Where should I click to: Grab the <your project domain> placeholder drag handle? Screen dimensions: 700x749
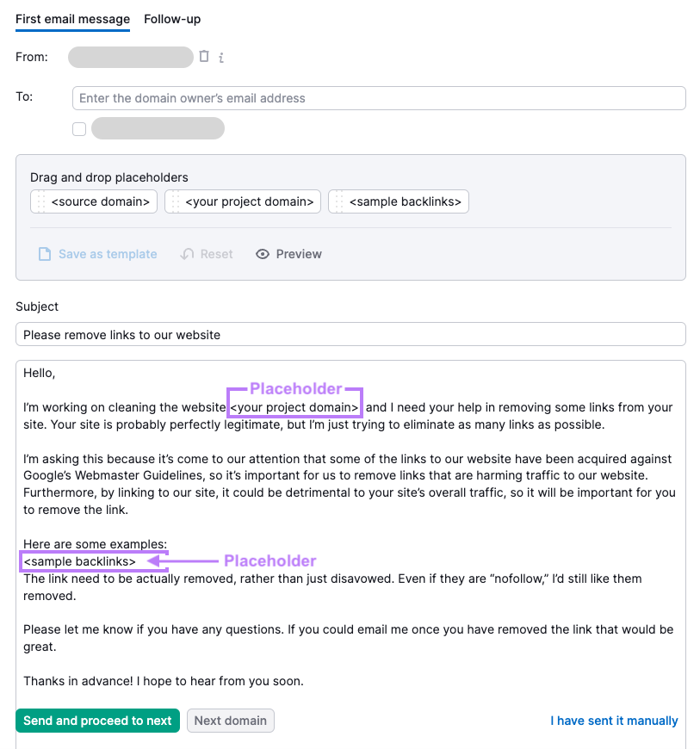pyautogui.click(x=177, y=201)
